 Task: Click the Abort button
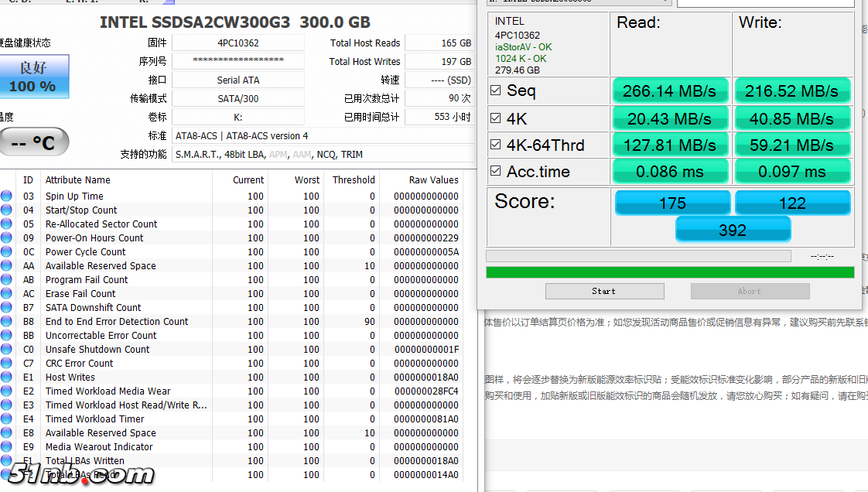(x=750, y=291)
